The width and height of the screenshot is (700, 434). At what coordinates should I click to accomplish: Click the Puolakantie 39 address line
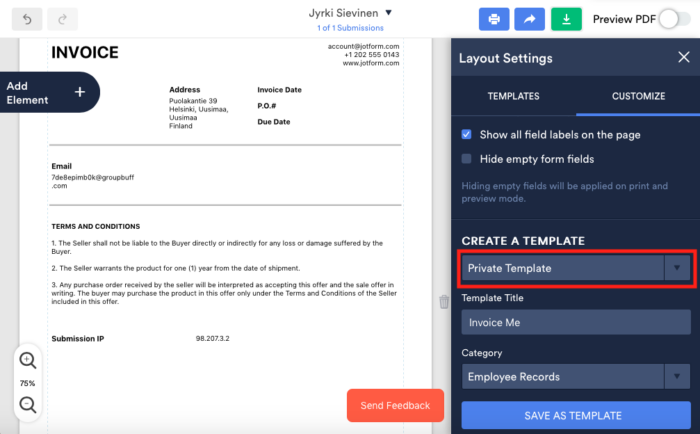click(193, 101)
